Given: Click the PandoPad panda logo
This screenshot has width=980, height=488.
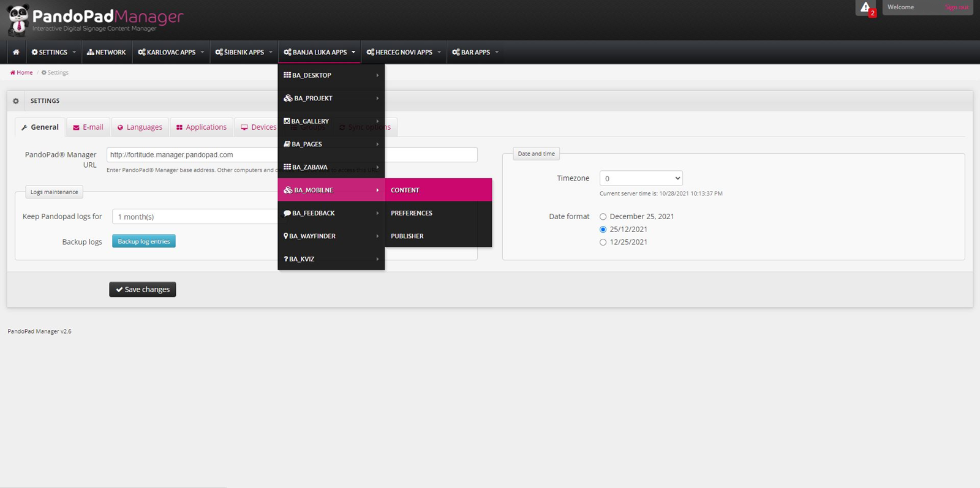Looking at the screenshot, I should click(18, 20).
